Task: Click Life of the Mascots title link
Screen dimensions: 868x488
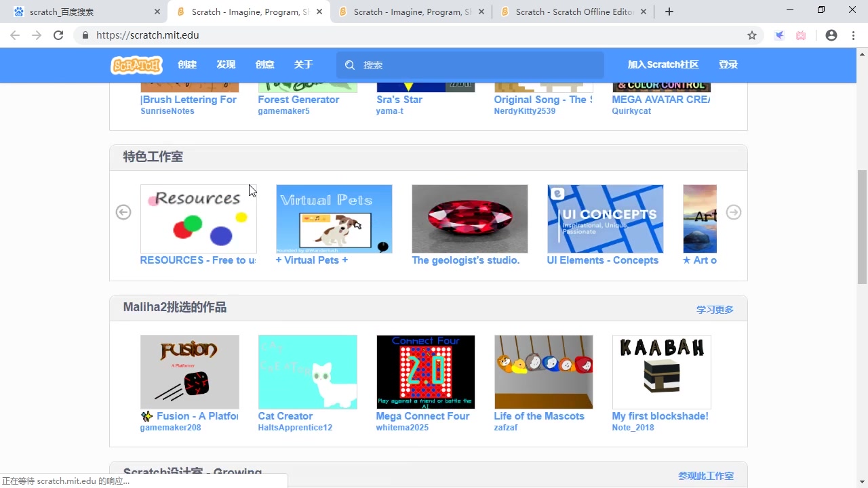Action: coord(539,416)
